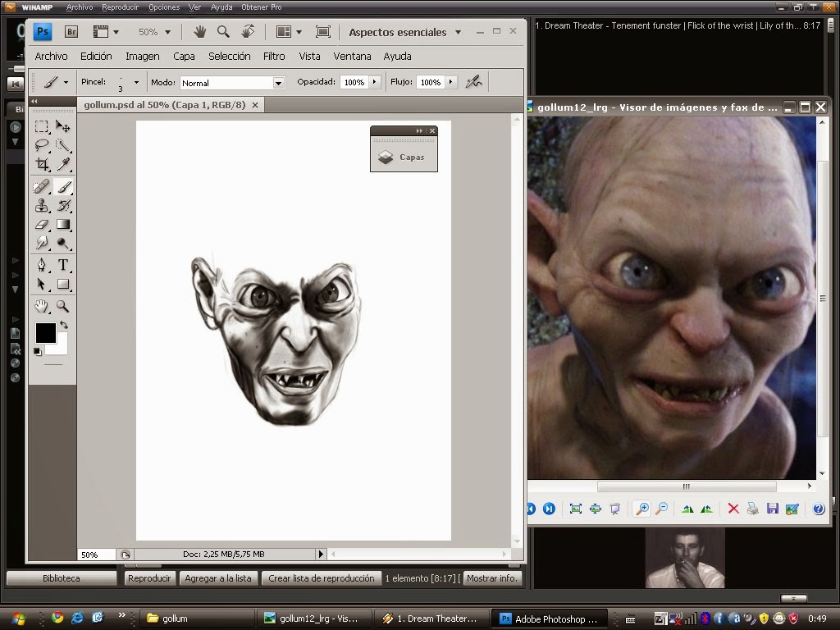Toggle the airbrush mode button
Image resolution: width=840 pixels, height=630 pixels.
click(x=473, y=82)
